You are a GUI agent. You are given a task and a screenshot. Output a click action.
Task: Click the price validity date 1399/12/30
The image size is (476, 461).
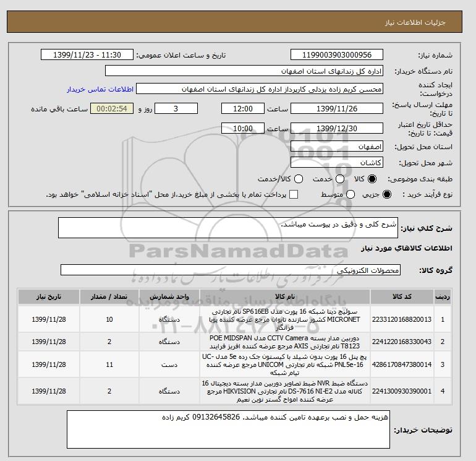(337, 128)
